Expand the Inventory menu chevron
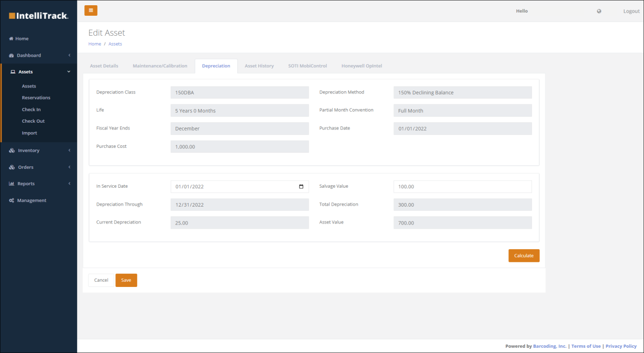Screen dimensions: 644x353 69,151
